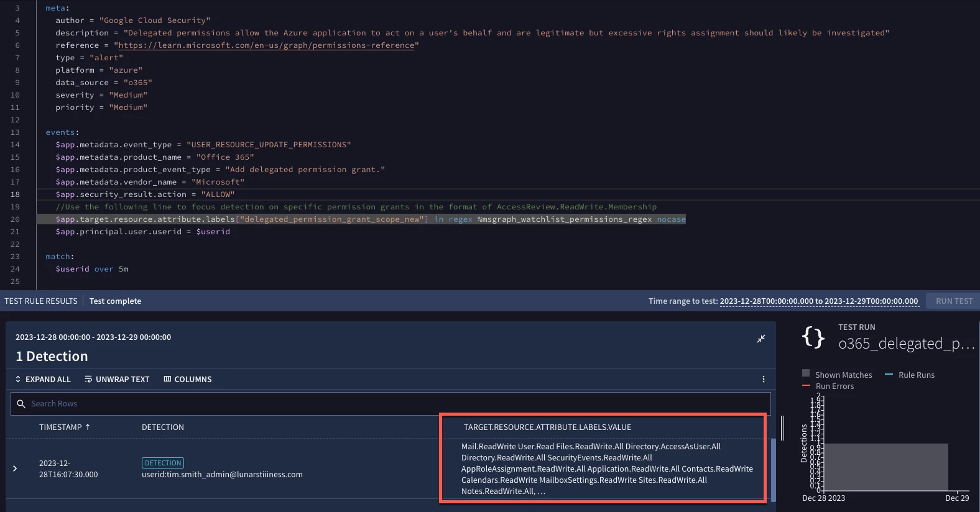Screen dimensions: 980x512
Task: Click the collapse detections panel icon
Action: point(760,339)
